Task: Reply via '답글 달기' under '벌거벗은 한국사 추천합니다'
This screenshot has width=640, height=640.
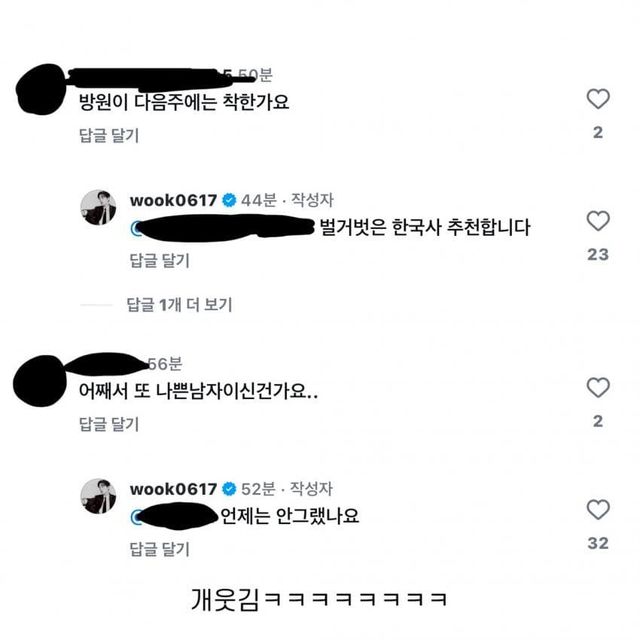Action: point(160,260)
